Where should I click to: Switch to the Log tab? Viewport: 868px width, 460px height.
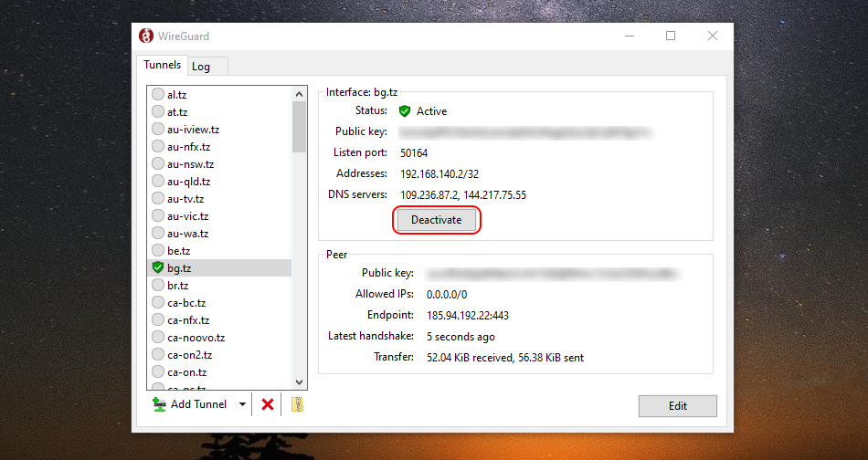point(201,67)
